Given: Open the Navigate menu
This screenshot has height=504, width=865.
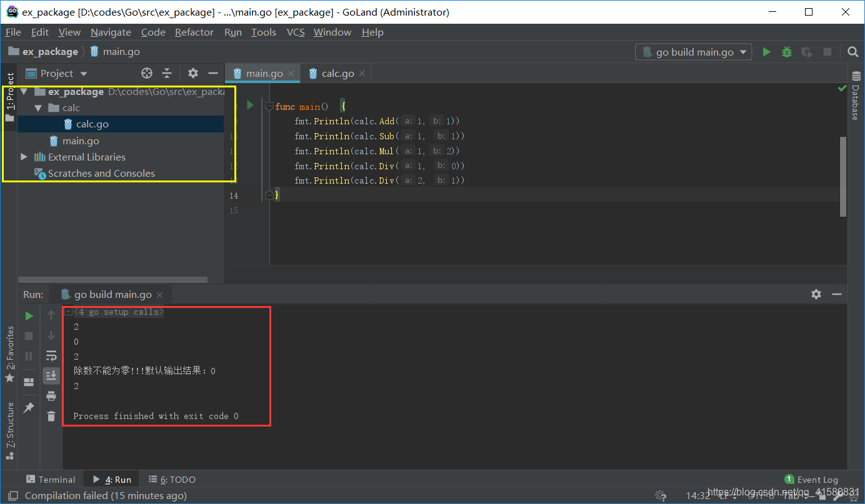Looking at the screenshot, I should 111,32.
